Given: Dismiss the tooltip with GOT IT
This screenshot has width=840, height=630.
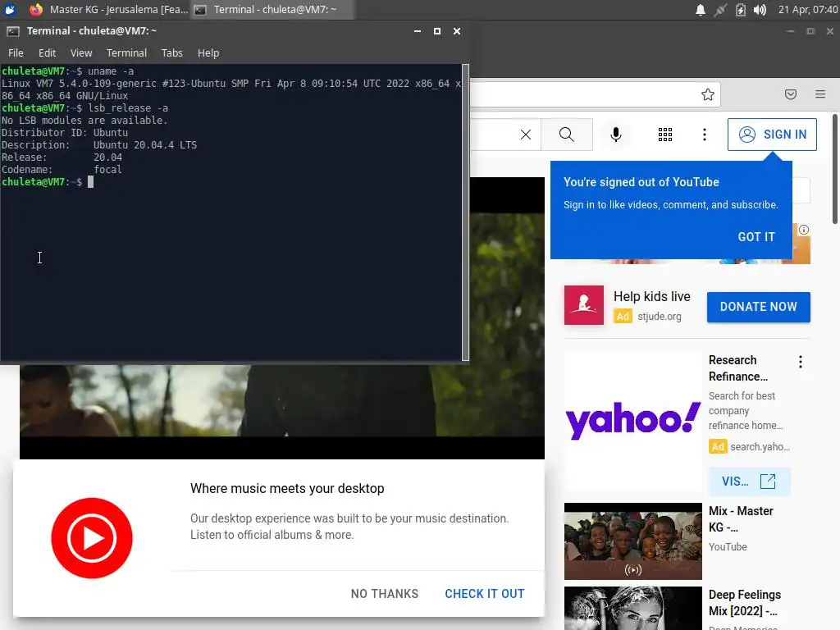Looking at the screenshot, I should tap(756, 237).
